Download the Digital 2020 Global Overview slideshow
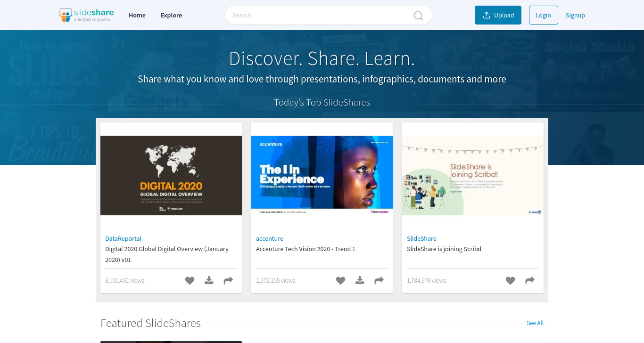This screenshot has width=644, height=343. tap(209, 281)
